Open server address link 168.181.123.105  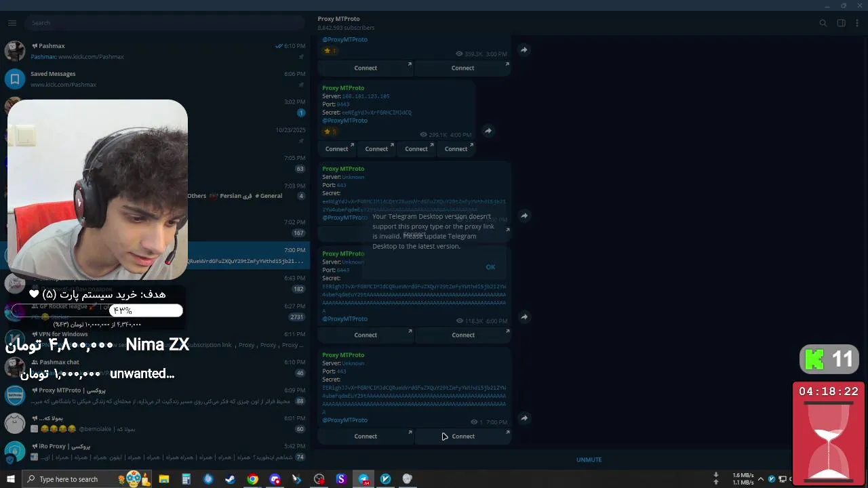(366, 96)
